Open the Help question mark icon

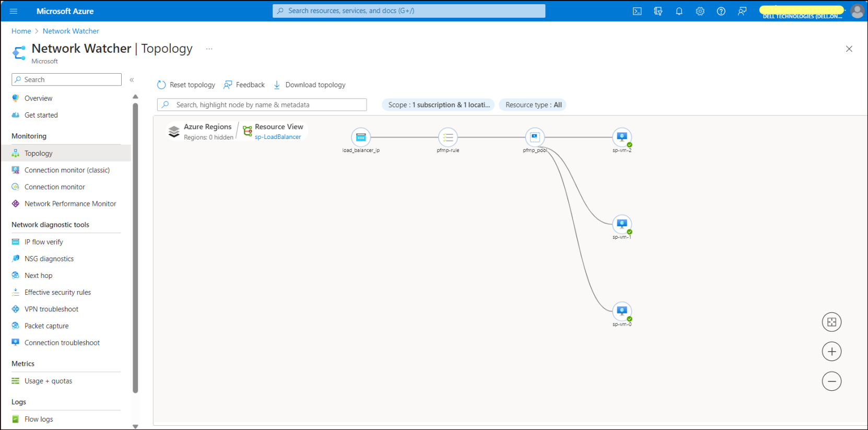[x=721, y=11]
